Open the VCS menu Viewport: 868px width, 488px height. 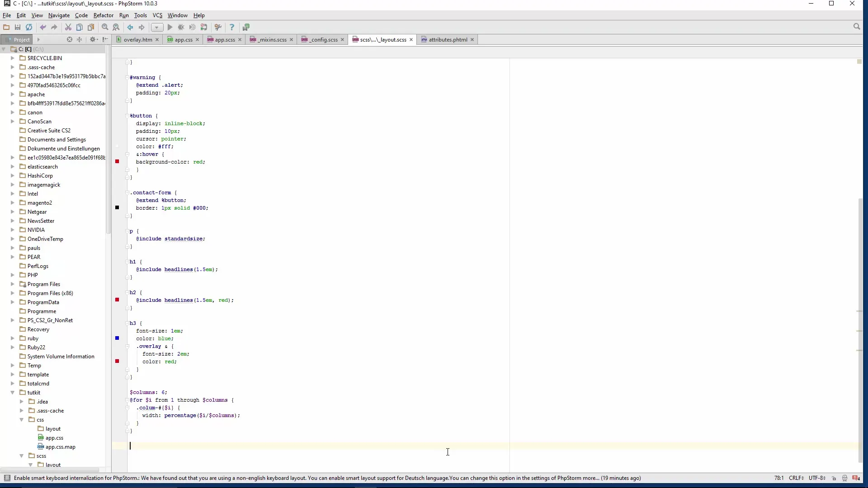[x=157, y=15]
